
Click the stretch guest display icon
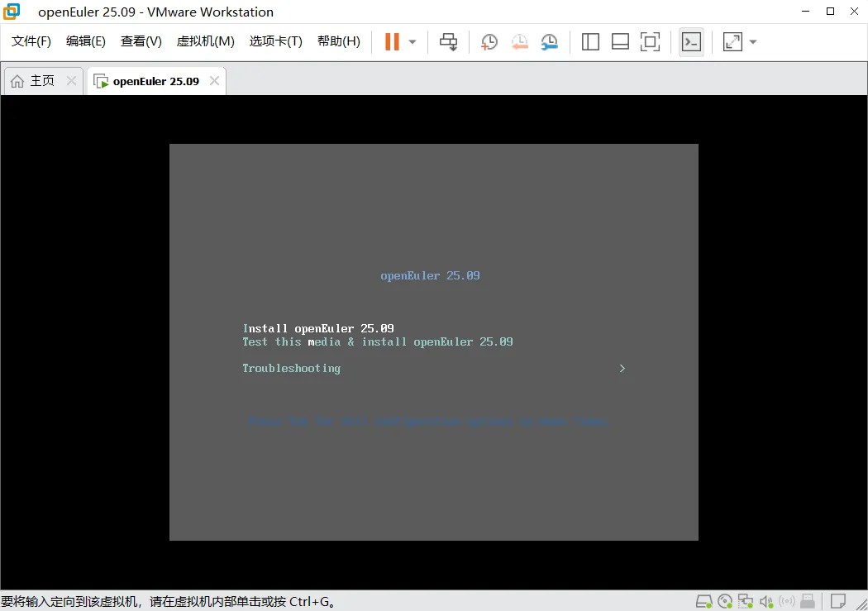pos(732,41)
